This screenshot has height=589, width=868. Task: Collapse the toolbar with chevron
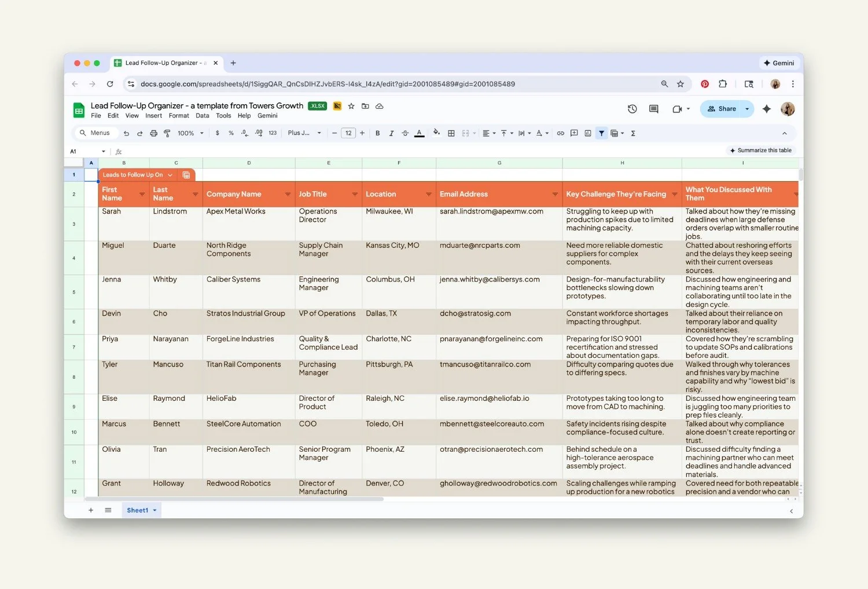(x=785, y=133)
